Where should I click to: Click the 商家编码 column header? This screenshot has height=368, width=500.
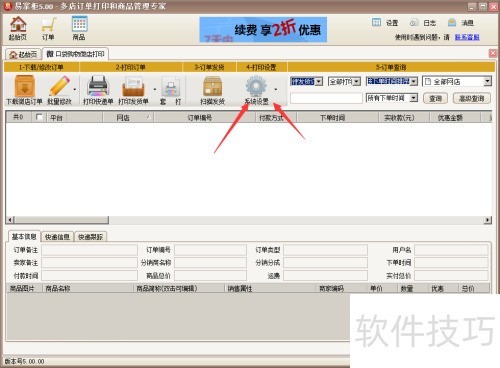pyautogui.click(x=341, y=288)
